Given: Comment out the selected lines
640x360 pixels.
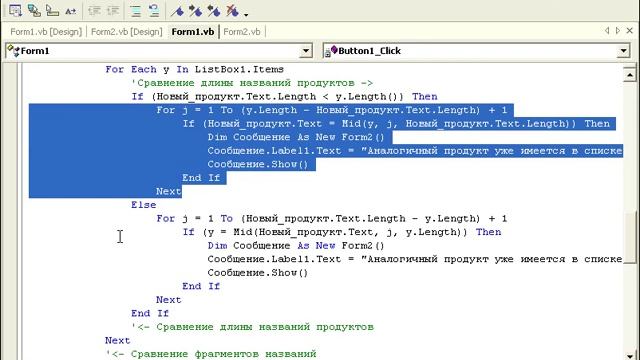Looking at the screenshot, I should (136, 11).
